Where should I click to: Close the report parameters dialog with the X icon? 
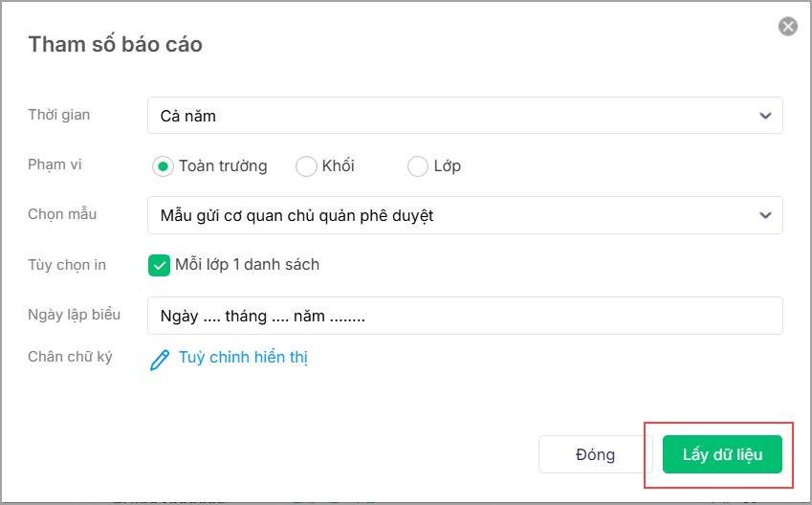788,27
